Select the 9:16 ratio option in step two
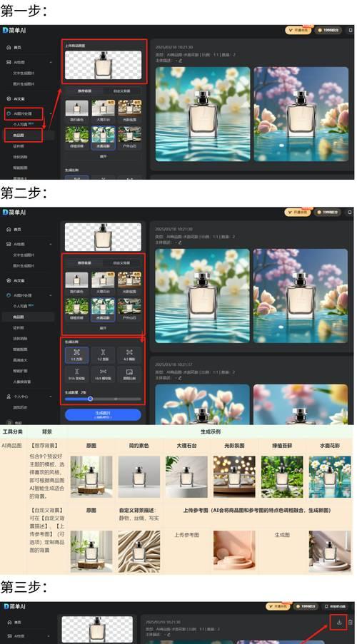 (x=76, y=374)
